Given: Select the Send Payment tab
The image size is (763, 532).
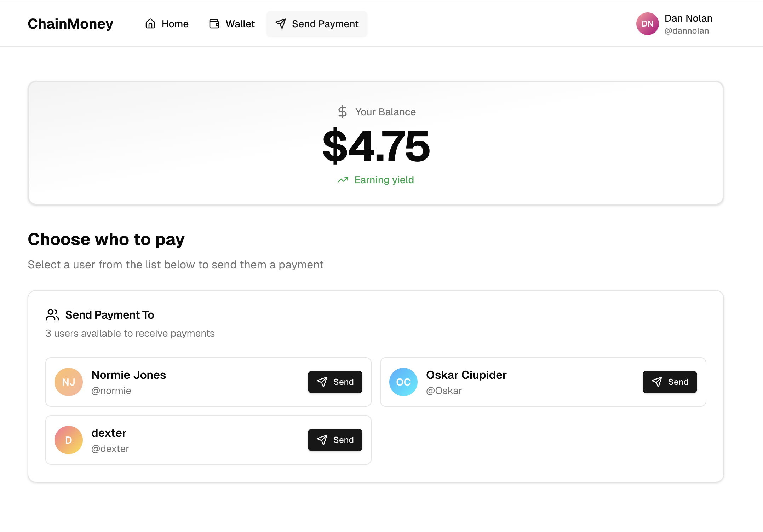Looking at the screenshot, I should click(x=317, y=24).
